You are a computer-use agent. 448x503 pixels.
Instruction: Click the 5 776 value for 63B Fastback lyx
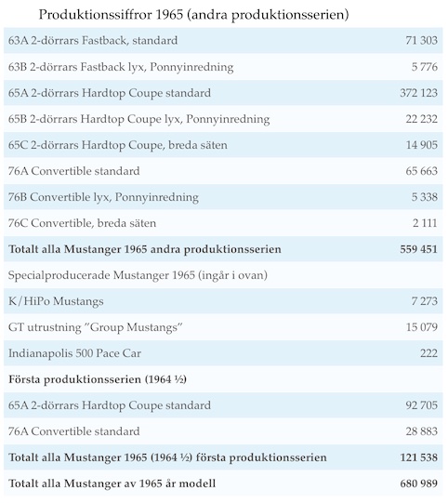(424, 67)
